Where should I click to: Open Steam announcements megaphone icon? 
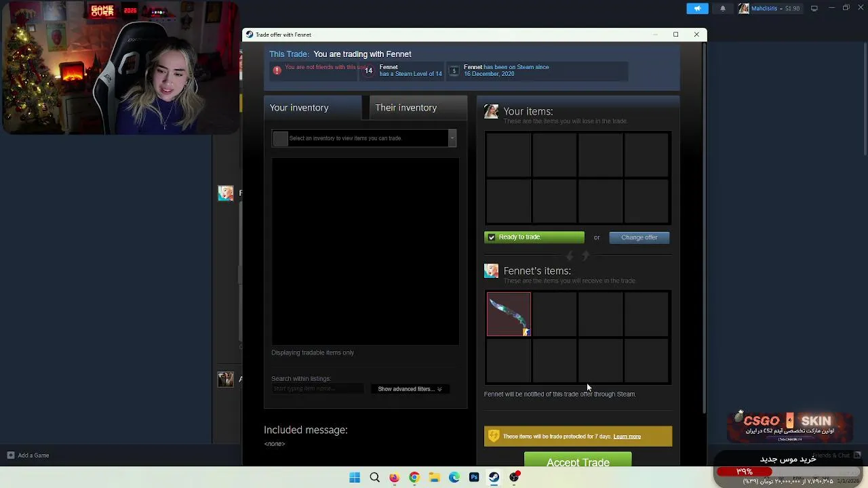pyautogui.click(x=697, y=8)
